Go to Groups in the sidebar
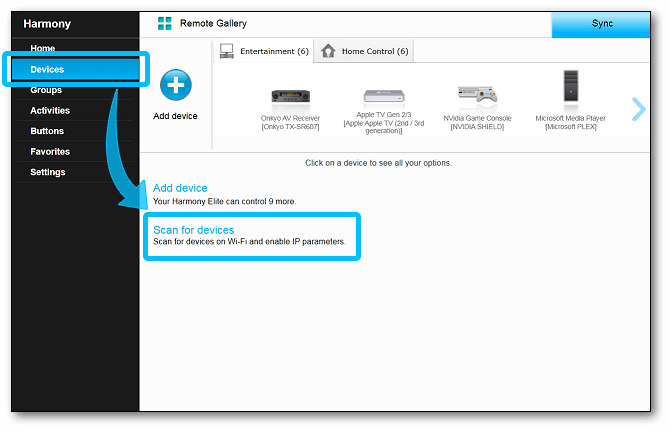The image size is (670, 431). click(46, 90)
